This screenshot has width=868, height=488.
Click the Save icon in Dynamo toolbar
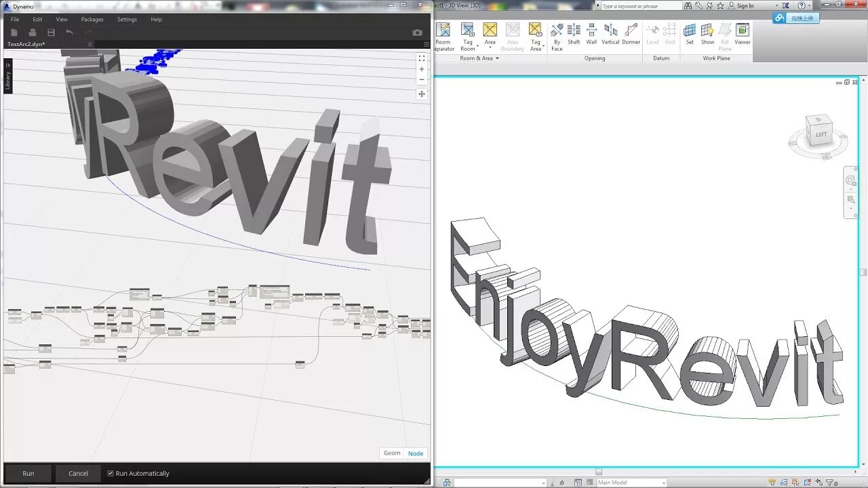[x=51, y=33]
